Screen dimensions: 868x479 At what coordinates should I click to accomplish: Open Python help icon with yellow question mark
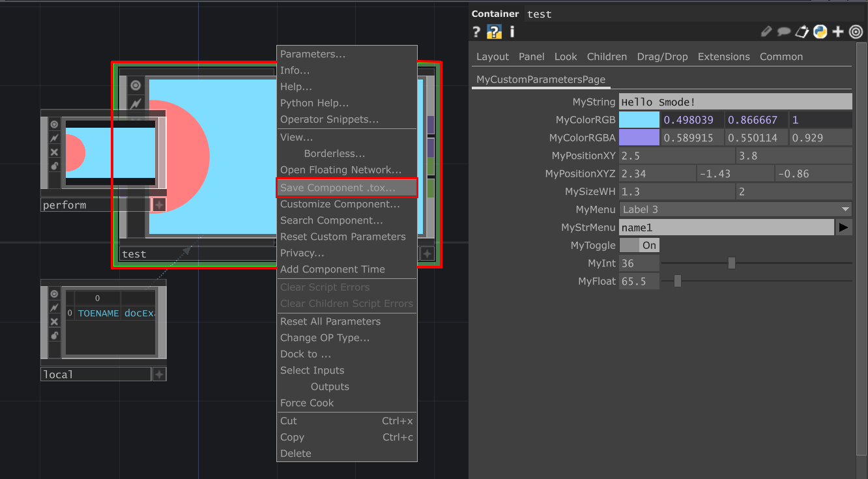pyautogui.click(x=495, y=31)
